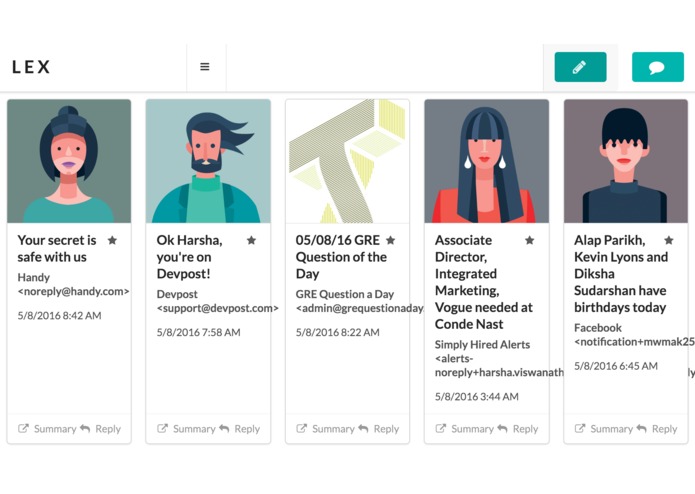This screenshot has height=494, width=695.
Task: Star the GRE Question of the Day email
Action: point(390,240)
